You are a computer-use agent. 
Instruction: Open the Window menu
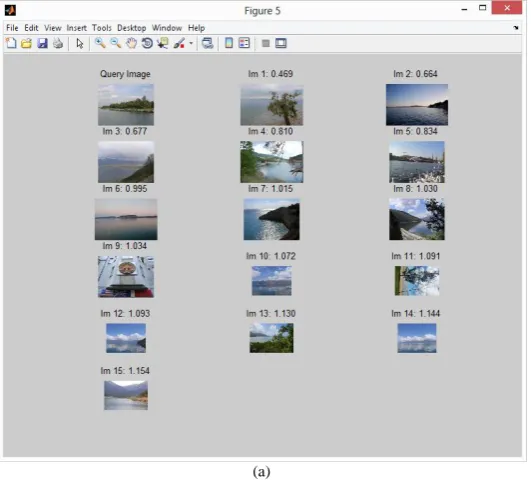click(x=167, y=28)
